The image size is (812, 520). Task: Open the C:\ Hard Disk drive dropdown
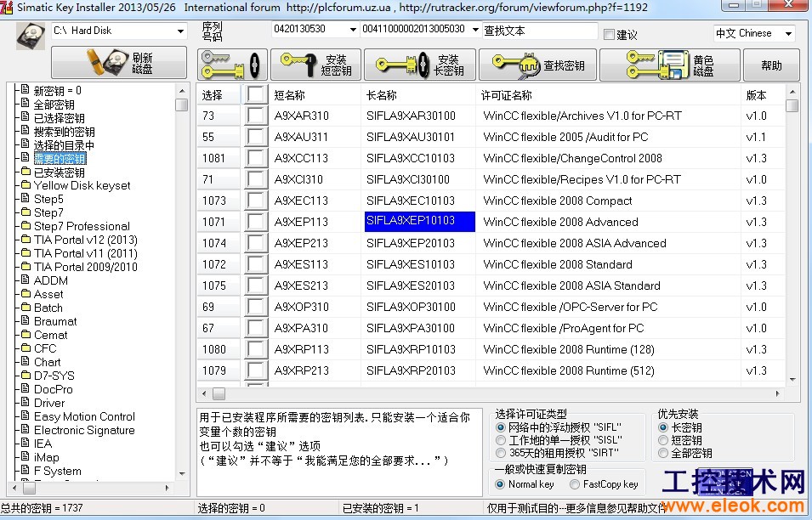tap(180, 31)
